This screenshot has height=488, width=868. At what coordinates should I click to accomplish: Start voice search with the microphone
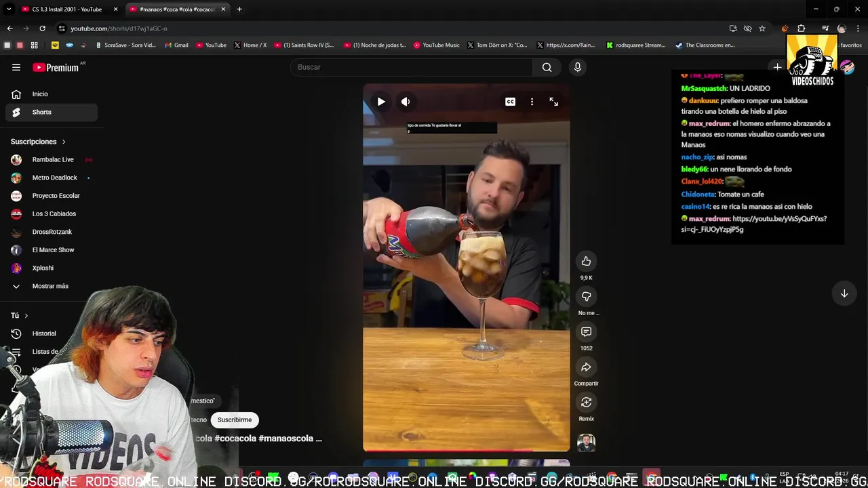(578, 67)
